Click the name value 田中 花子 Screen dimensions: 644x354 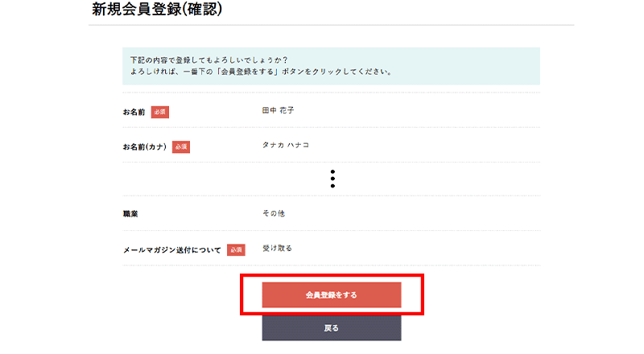pos(278,110)
